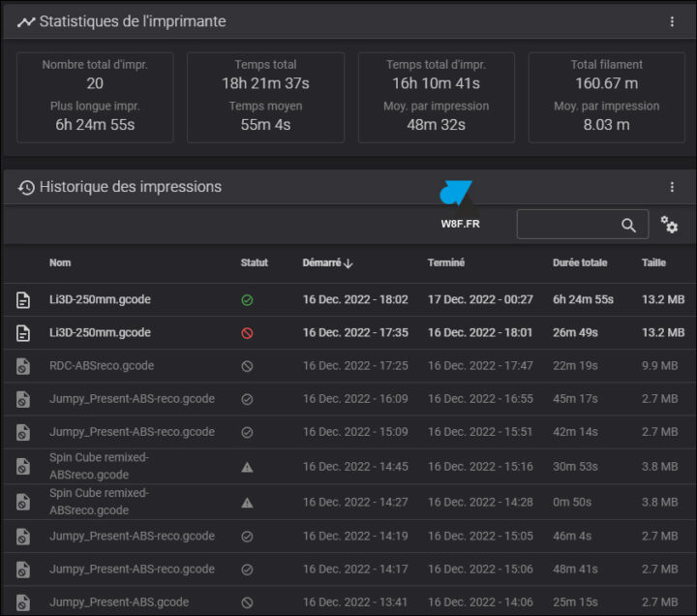Click the Nombre total d'impr. value 20
697x616 pixels.
point(95,83)
